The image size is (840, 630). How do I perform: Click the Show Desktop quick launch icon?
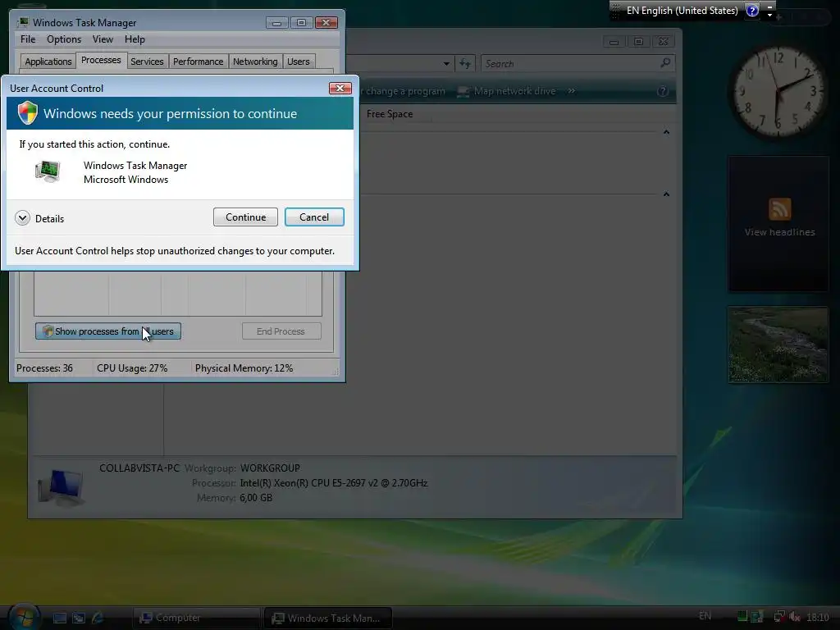(59, 618)
